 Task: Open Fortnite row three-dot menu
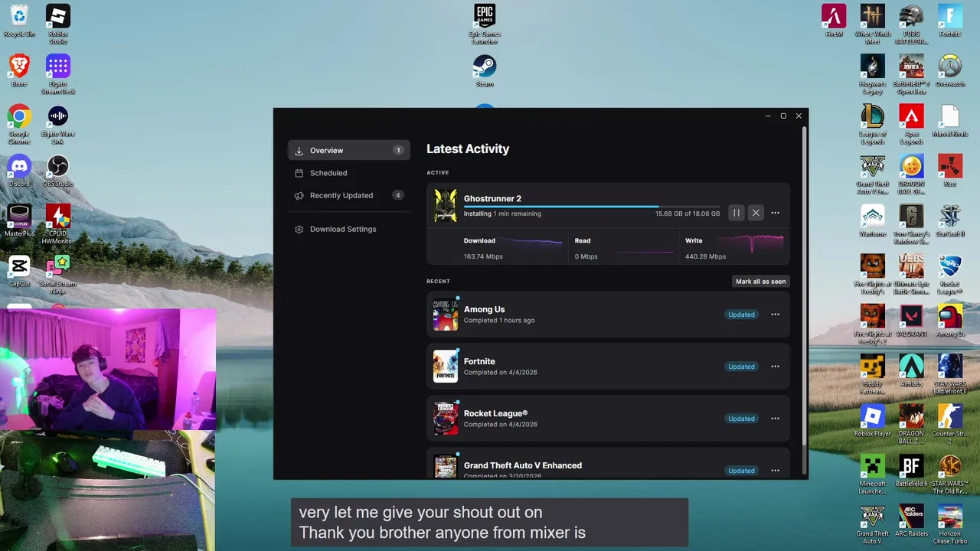[x=775, y=367]
